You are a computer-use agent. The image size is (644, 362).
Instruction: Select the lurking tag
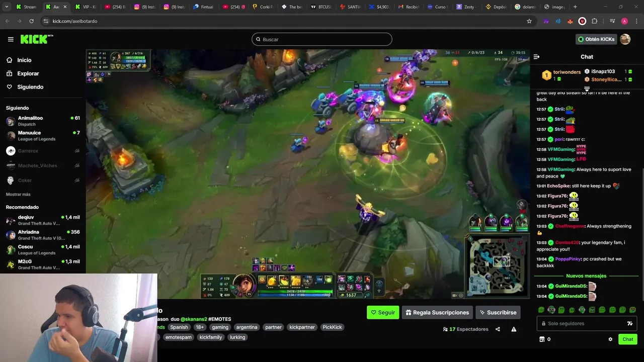pyautogui.click(x=237, y=337)
